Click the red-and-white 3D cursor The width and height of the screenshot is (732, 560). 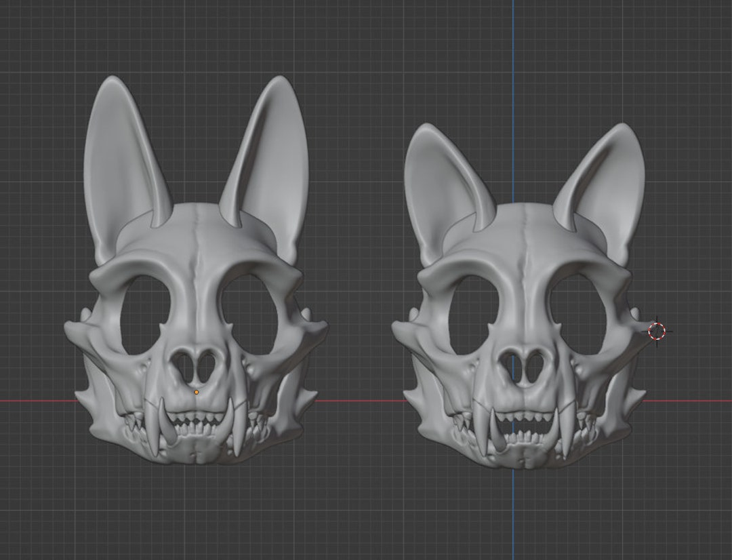pyautogui.click(x=656, y=331)
